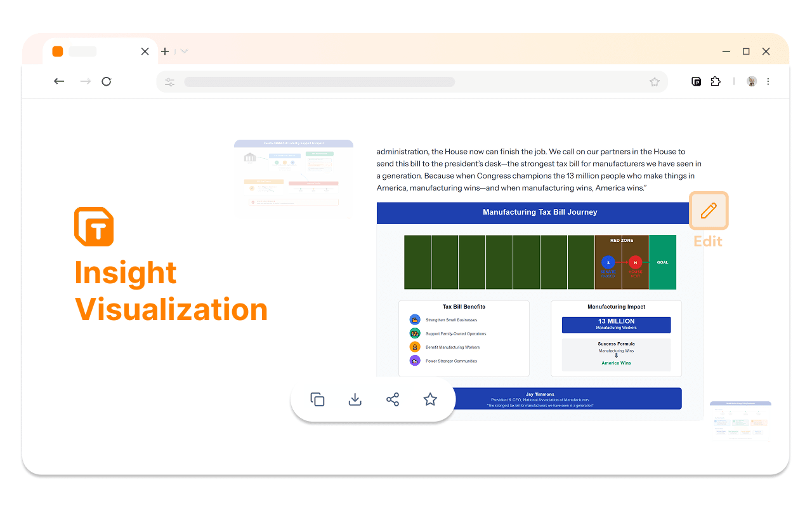Screen dimensions: 812x508
Task: Click the Tax Bill Benefits heading
Action: point(464,307)
